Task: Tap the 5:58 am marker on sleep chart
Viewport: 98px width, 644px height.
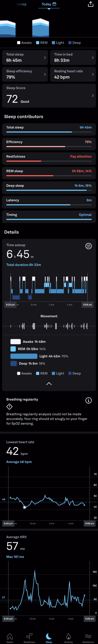Action: click(88, 305)
